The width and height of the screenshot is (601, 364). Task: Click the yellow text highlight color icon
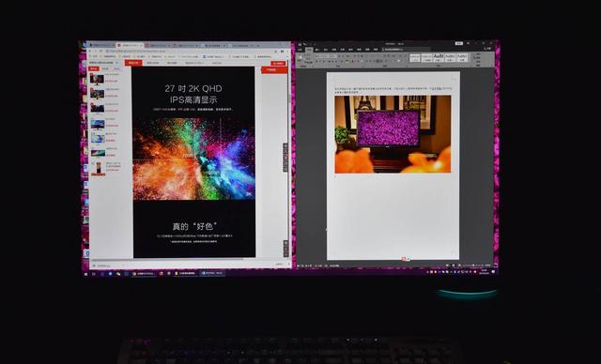click(x=347, y=61)
